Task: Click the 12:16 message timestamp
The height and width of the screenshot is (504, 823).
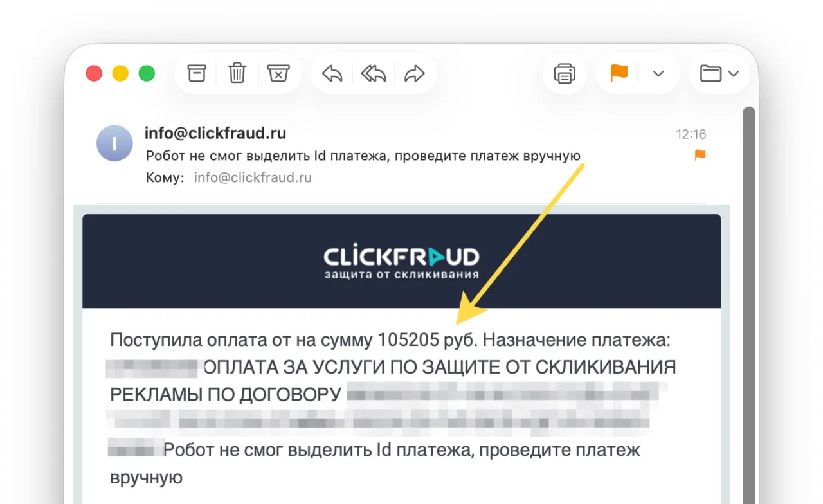Action: [691, 134]
